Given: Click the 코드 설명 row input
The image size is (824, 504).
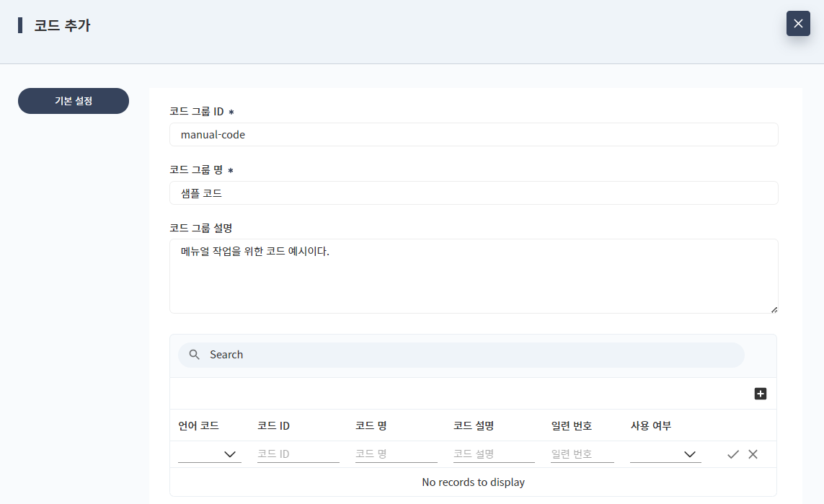Looking at the screenshot, I should point(494,454).
